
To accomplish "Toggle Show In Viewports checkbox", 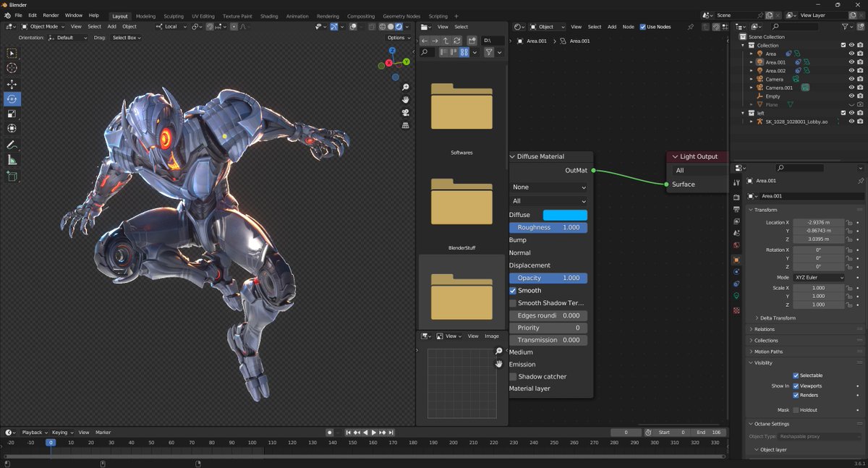I will coord(796,386).
